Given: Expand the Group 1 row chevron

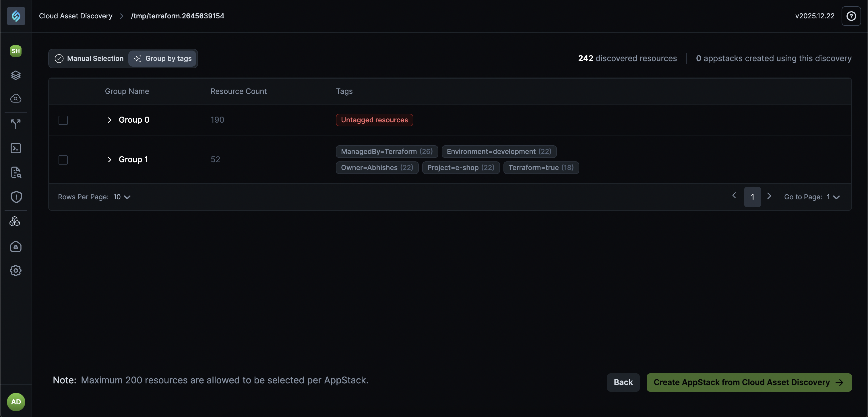Looking at the screenshot, I should [109, 160].
